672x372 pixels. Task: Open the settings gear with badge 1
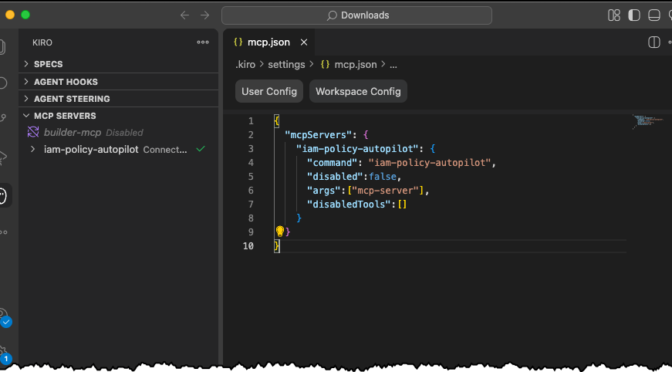3,355
